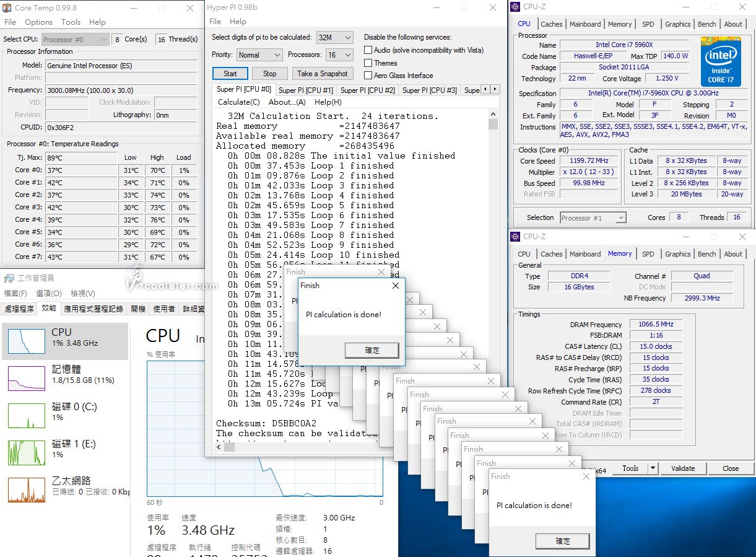Open the Tools menu in Core Temp

[x=71, y=22]
